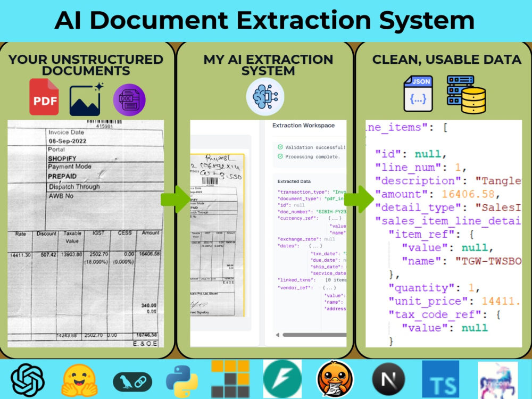Click the Python logo

tap(182, 381)
